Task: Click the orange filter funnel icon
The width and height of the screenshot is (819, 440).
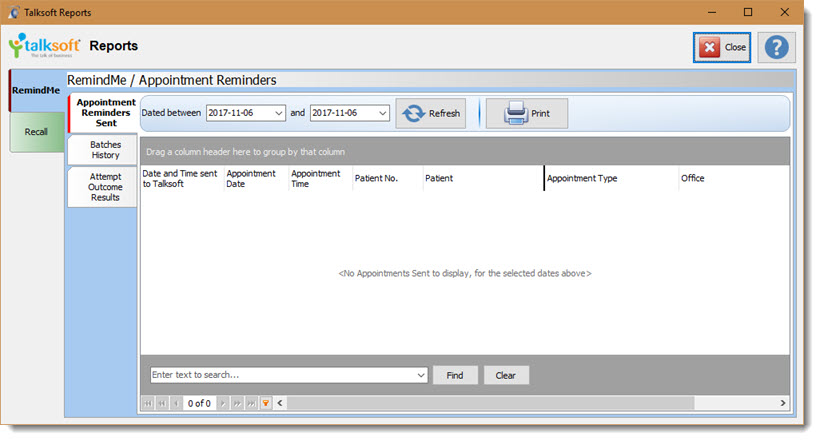Action: (266, 403)
